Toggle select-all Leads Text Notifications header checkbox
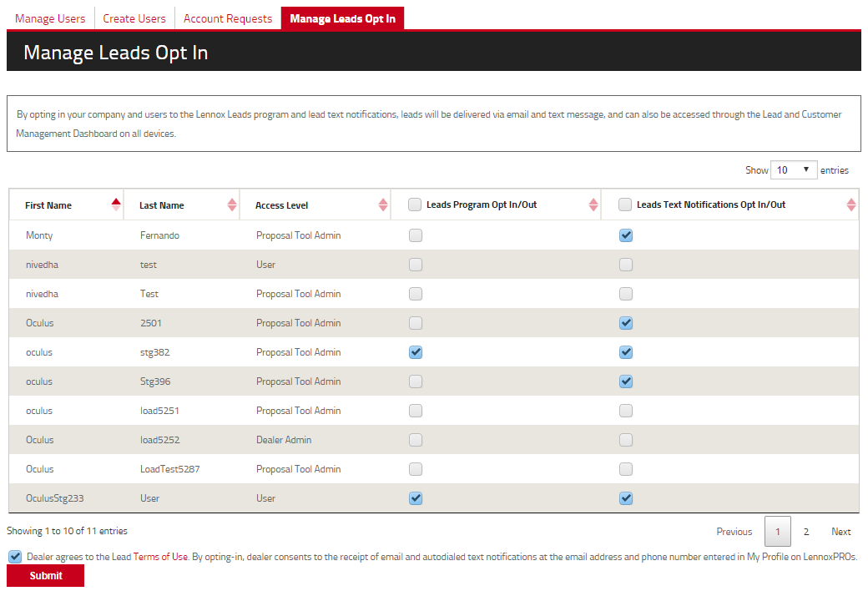This screenshot has width=868, height=591. coord(625,205)
